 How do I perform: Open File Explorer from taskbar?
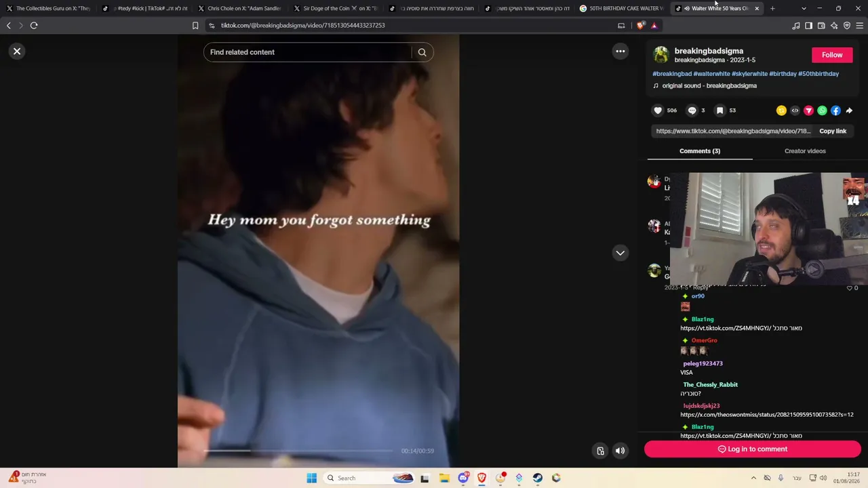point(444,478)
